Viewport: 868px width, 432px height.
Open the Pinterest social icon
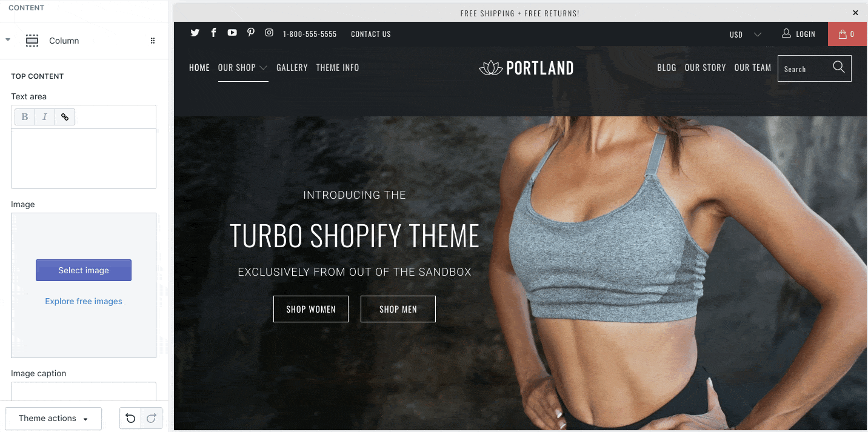pos(251,33)
